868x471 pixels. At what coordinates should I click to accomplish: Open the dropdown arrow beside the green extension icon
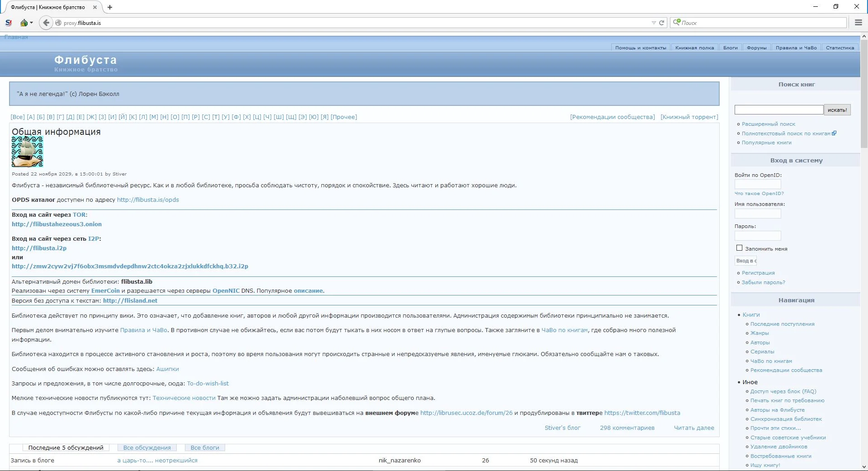[x=32, y=23]
